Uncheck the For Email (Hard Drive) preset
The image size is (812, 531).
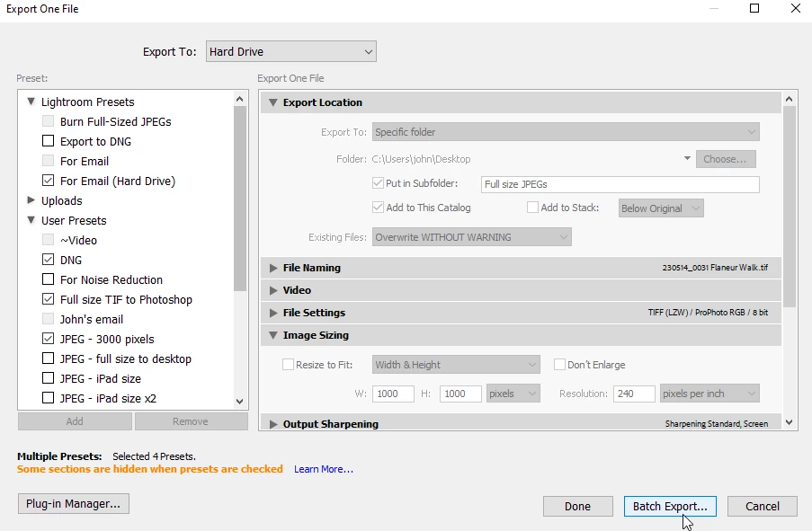tap(49, 180)
